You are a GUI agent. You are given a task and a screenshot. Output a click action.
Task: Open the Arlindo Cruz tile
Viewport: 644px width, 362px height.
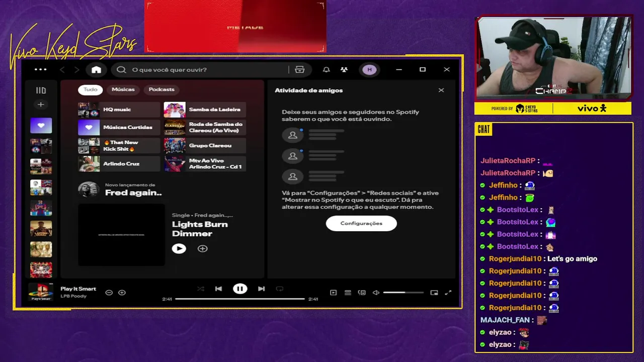click(119, 164)
